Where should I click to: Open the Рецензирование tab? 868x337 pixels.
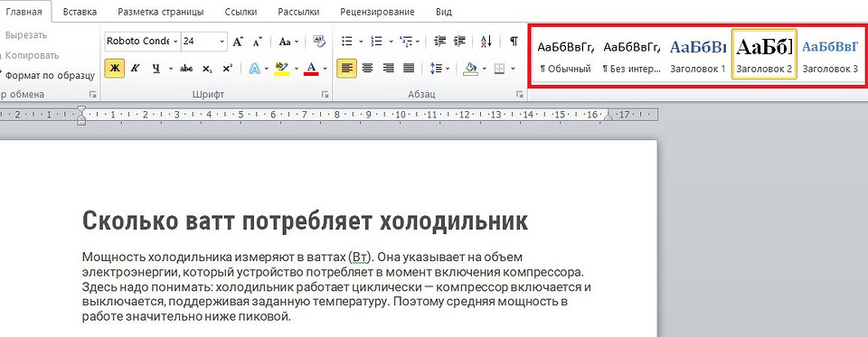pyautogui.click(x=377, y=12)
